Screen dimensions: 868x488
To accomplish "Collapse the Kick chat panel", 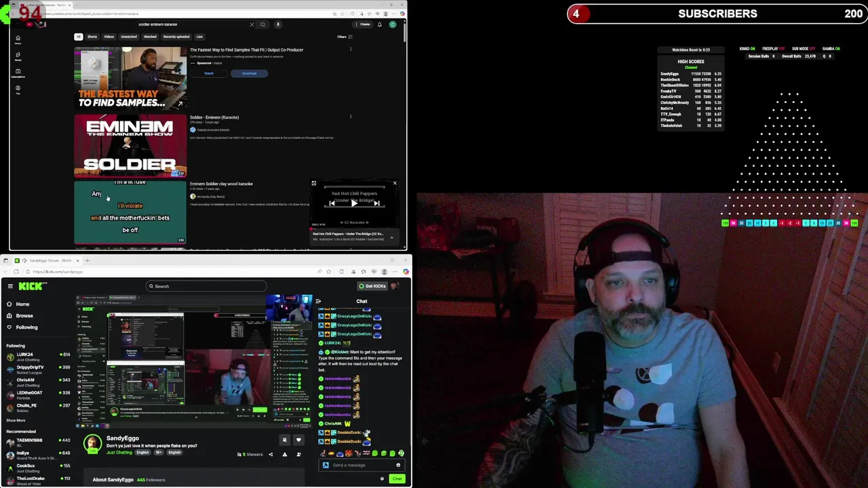I will [318, 301].
